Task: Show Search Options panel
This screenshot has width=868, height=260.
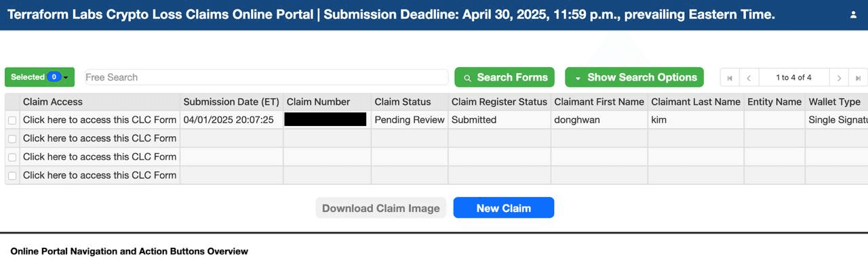Action: [x=634, y=77]
